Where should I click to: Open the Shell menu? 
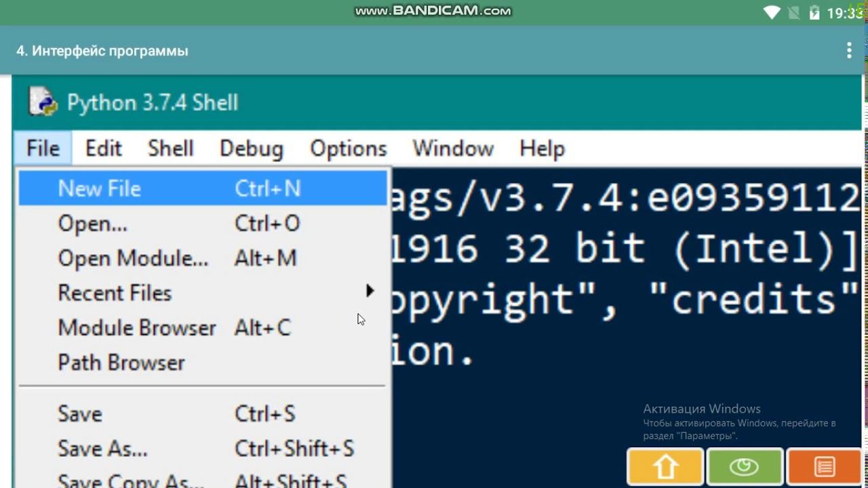point(170,148)
